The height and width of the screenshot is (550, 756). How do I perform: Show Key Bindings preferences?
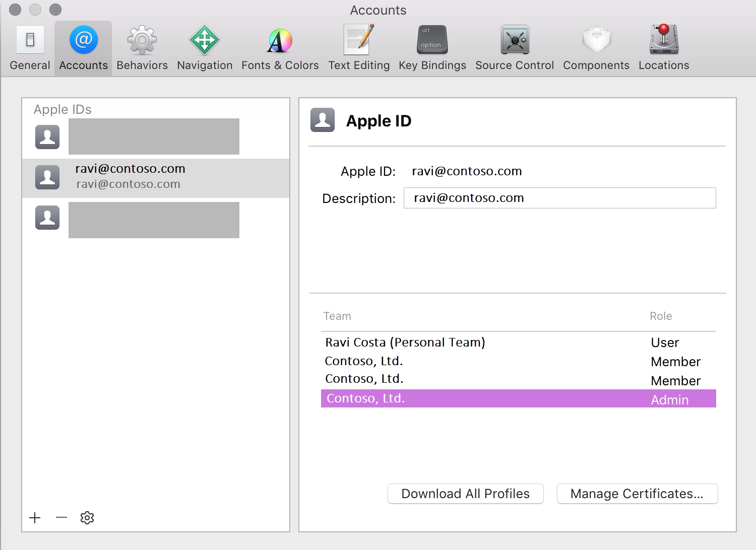point(432,48)
